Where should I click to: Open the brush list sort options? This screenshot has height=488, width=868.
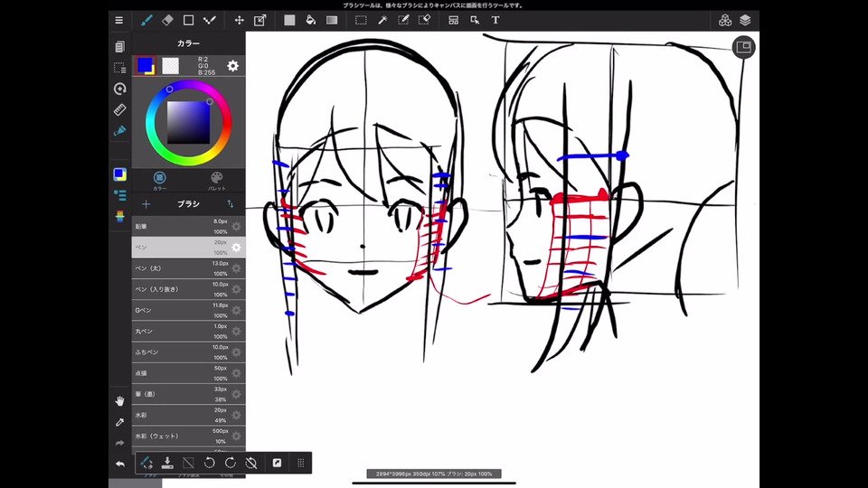(231, 204)
